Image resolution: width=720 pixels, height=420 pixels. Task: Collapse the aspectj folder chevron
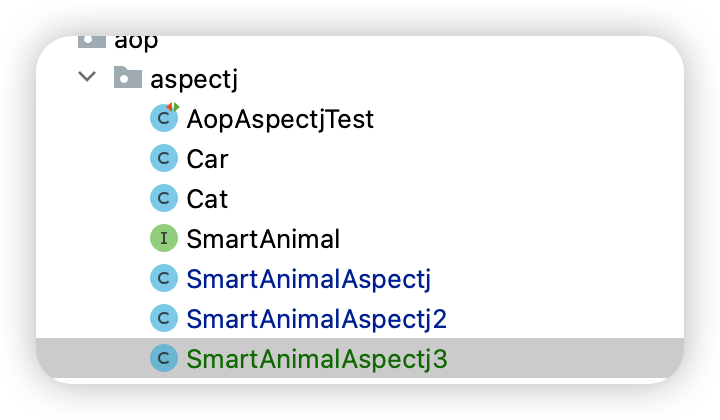point(87,76)
